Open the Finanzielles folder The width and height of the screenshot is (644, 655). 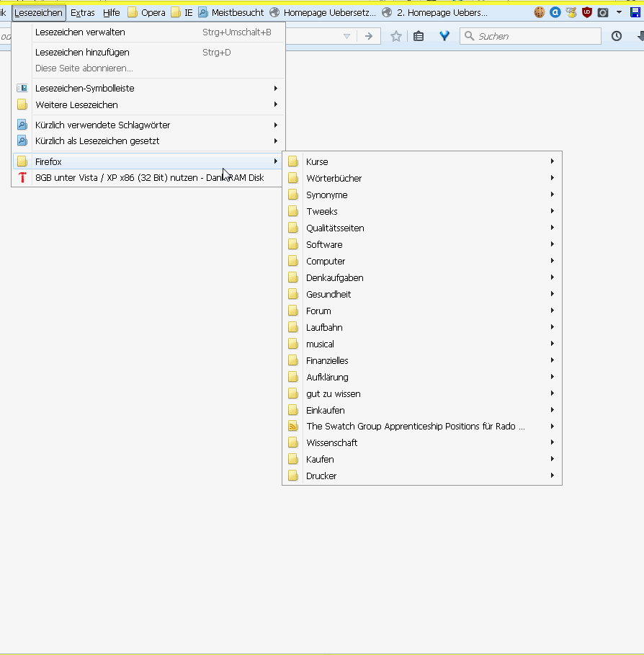point(422,360)
